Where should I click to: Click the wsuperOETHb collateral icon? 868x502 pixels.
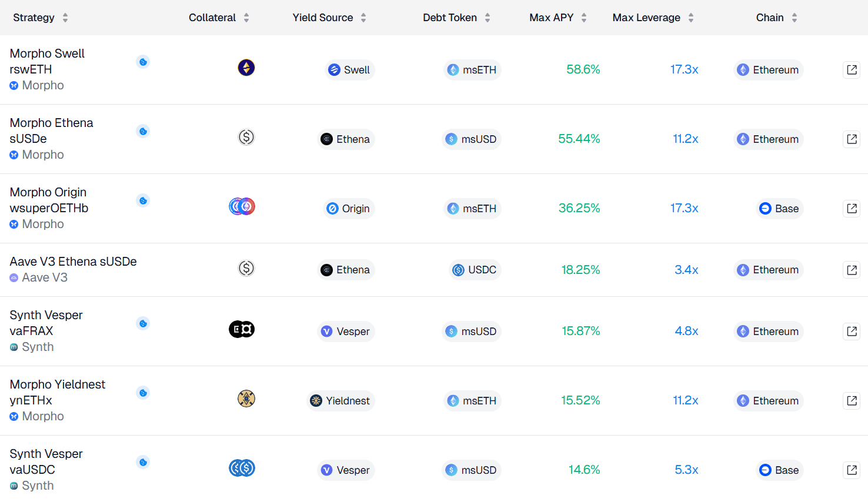tap(242, 206)
